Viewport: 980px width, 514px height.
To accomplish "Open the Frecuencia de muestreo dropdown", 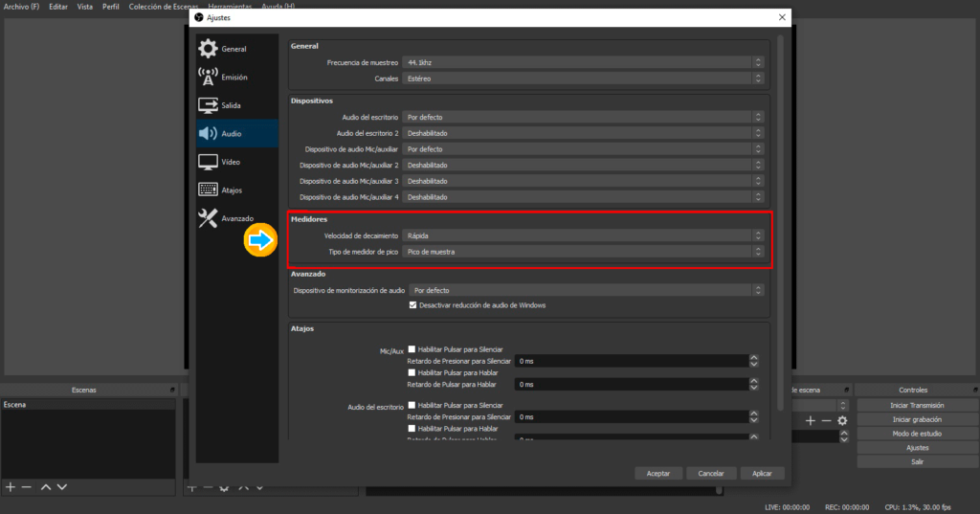I will (x=583, y=62).
